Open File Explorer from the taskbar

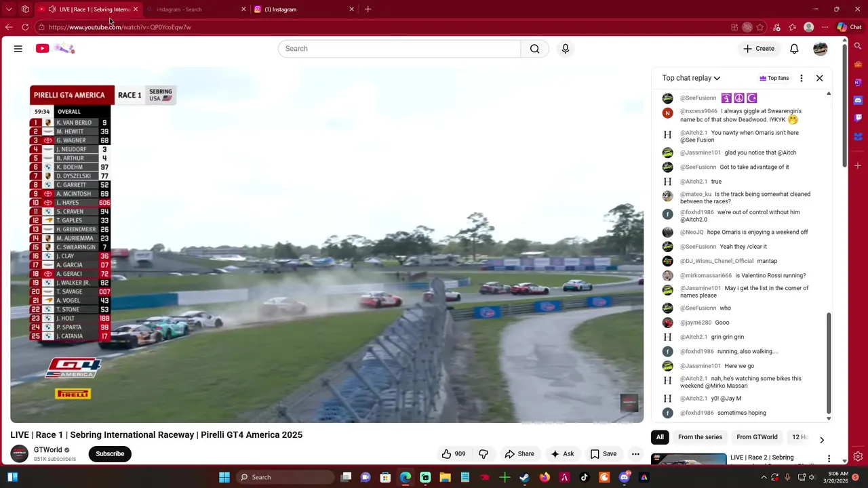click(446, 477)
